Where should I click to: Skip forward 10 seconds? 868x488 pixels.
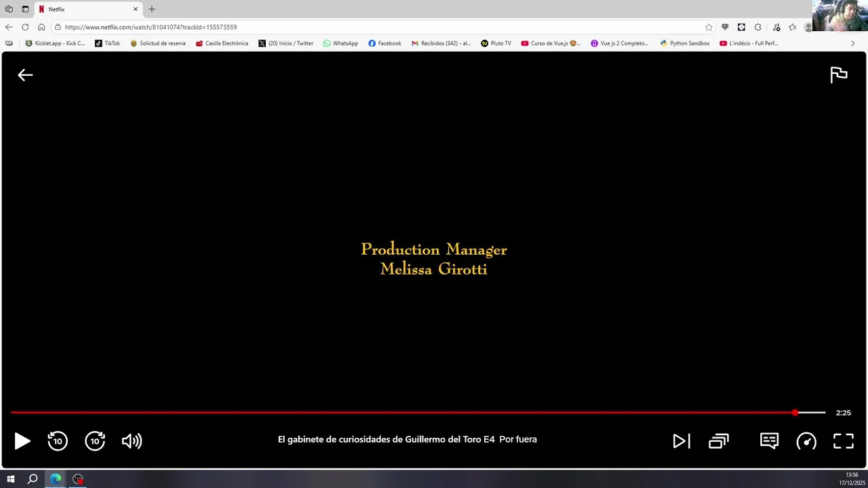coord(95,441)
